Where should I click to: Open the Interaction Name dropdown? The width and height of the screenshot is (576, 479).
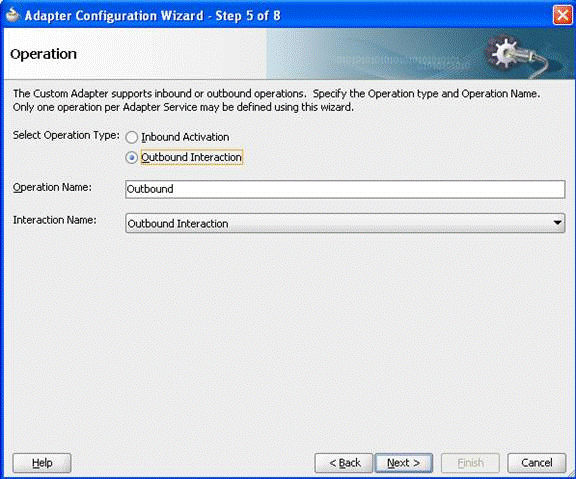coord(345,223)
